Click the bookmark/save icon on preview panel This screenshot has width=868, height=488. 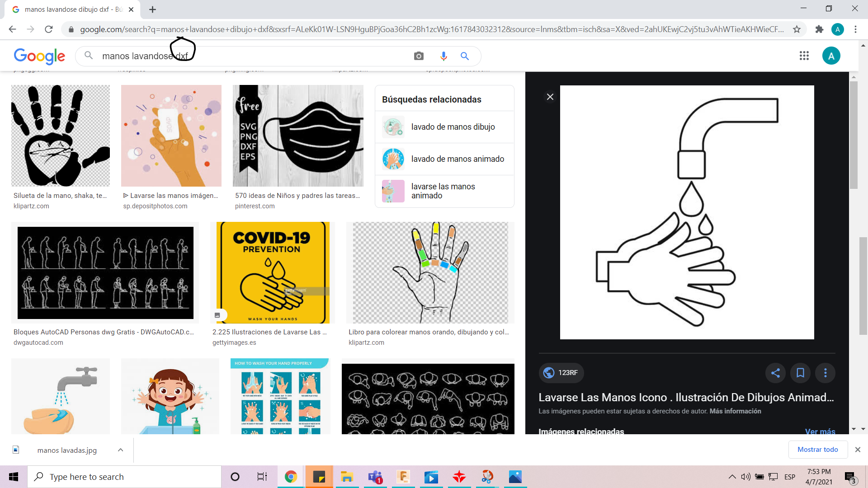[801, 372]
